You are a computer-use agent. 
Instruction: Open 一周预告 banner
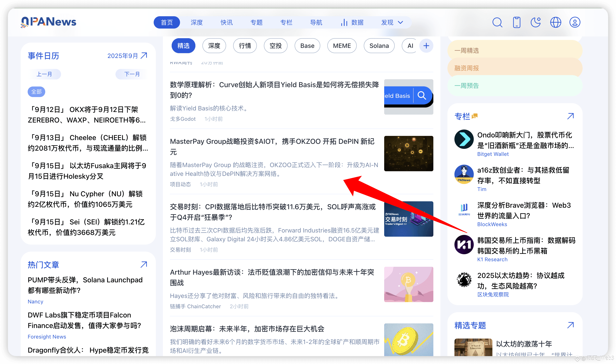point(515,86)
